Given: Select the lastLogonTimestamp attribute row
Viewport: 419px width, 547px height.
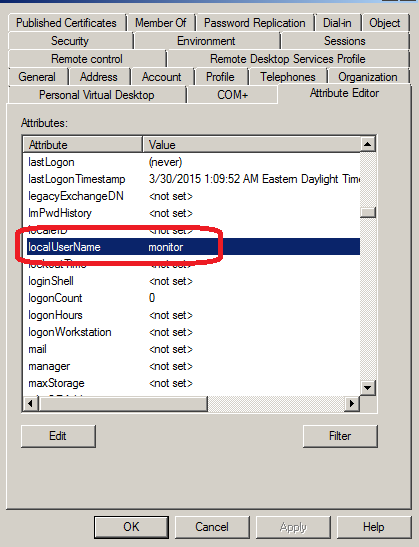Looking at the screenshot, I should tap(192, 179).
